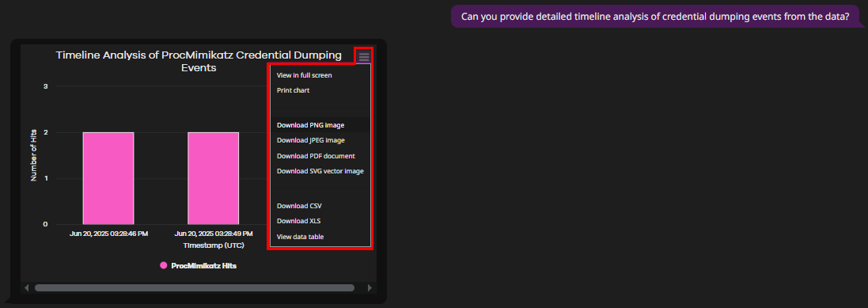This screenshot has width=868, height=308.
Task: Choose Print chart option
Action: click(293, 89)
